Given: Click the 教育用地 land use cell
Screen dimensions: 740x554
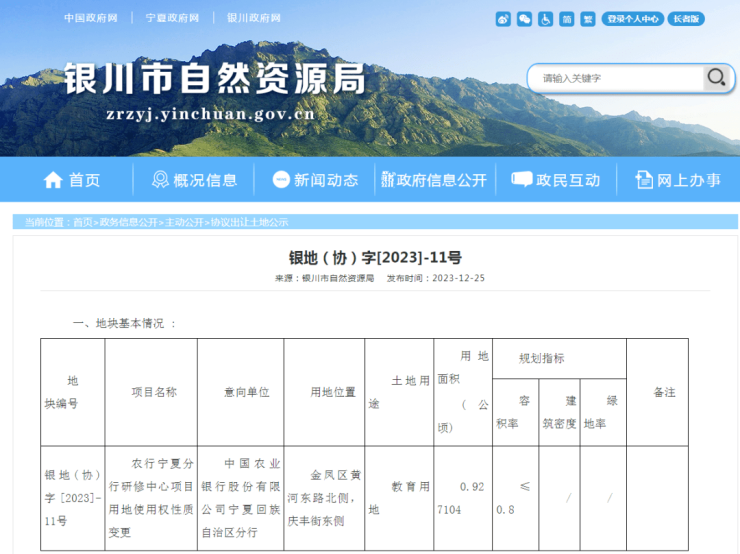Looking at the screenshot, I should click(399, 498).
